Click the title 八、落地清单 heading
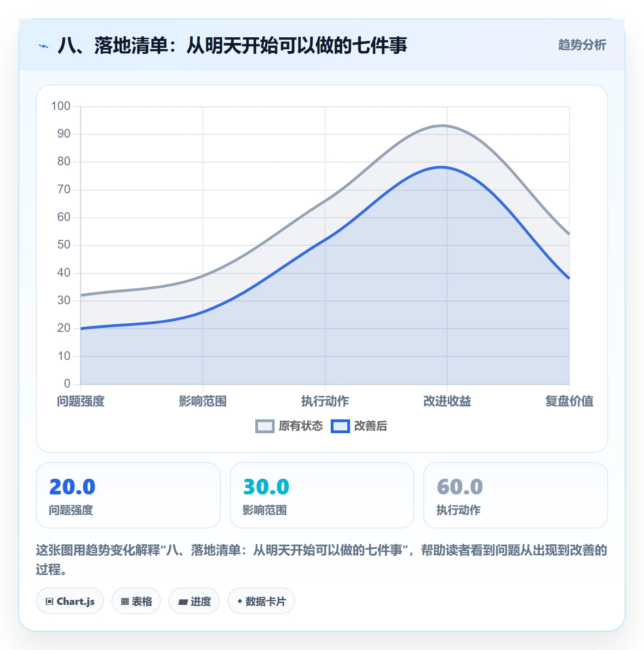Image resolution: width=644 pixels, height=650 pixels. [x=232, y=46]
